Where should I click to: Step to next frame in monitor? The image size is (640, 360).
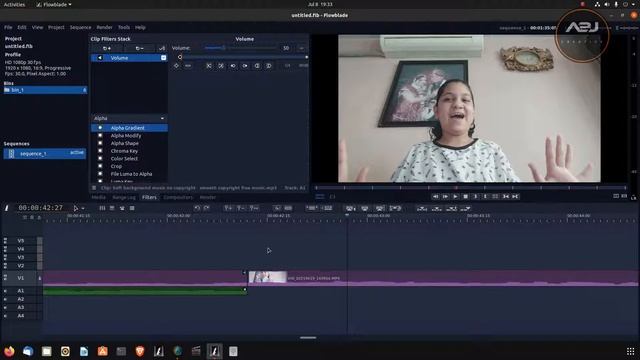(445, 197)
